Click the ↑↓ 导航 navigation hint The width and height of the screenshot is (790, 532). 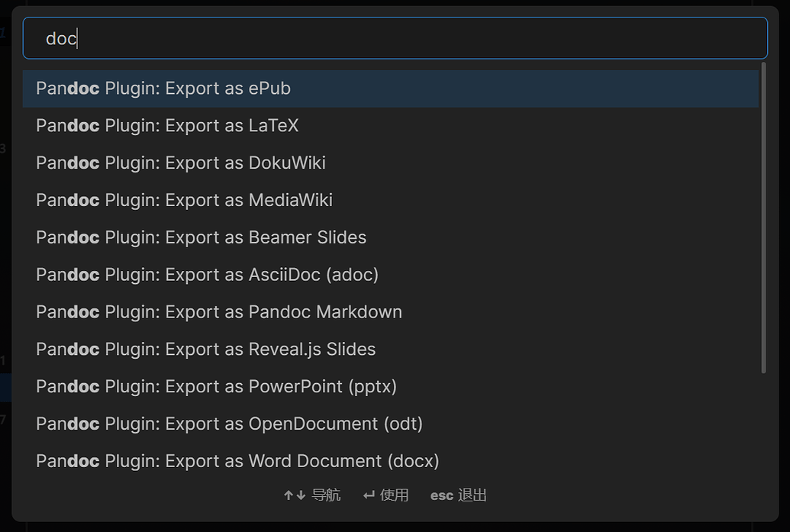pos(311,495)
